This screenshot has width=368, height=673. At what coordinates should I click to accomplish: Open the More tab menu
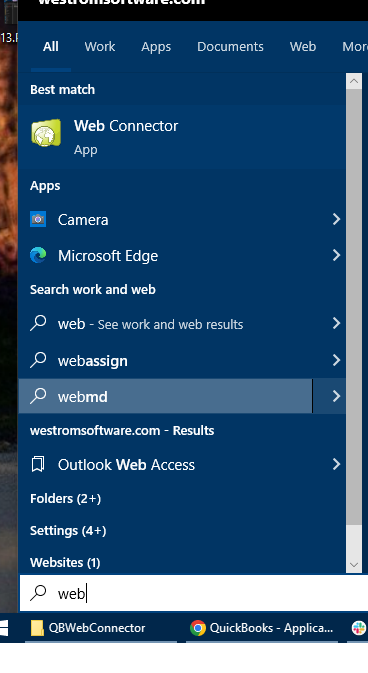pyautogui.click(x=355, y=47)
